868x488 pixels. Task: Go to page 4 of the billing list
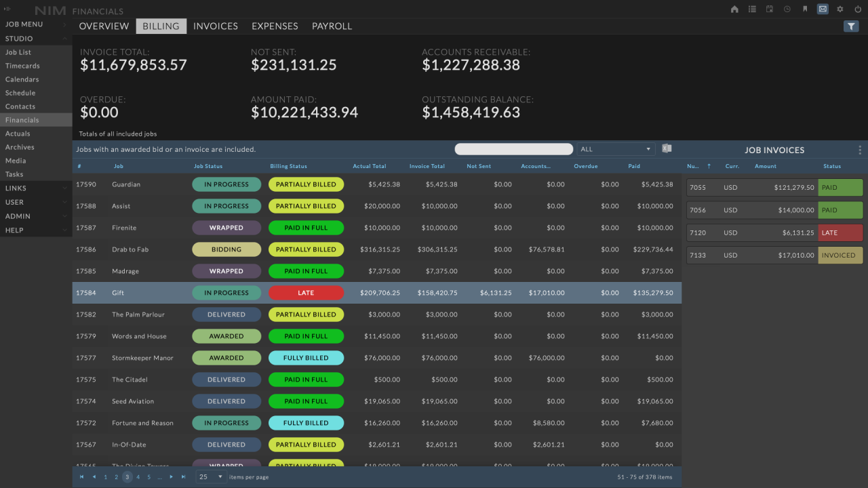point(138,477)
